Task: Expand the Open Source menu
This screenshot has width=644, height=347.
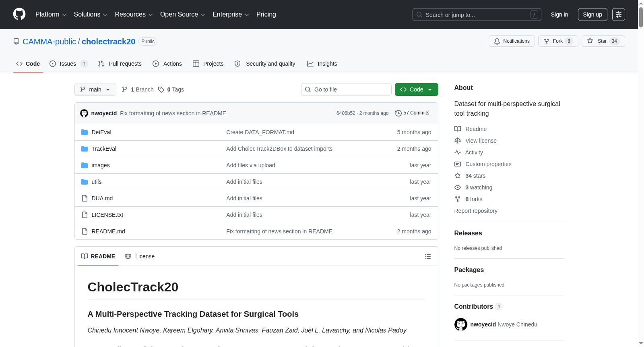Action: tap(183, 15)
